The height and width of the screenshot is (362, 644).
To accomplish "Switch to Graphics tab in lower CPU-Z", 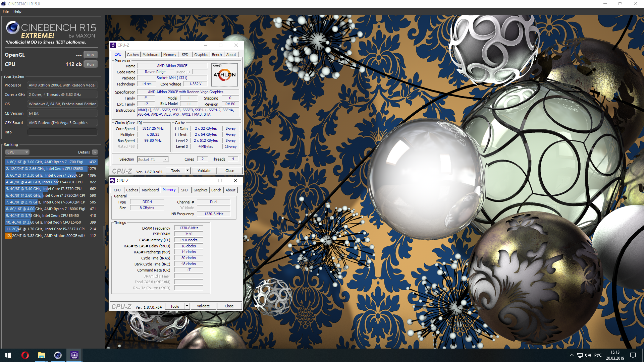I will (201, 190).
